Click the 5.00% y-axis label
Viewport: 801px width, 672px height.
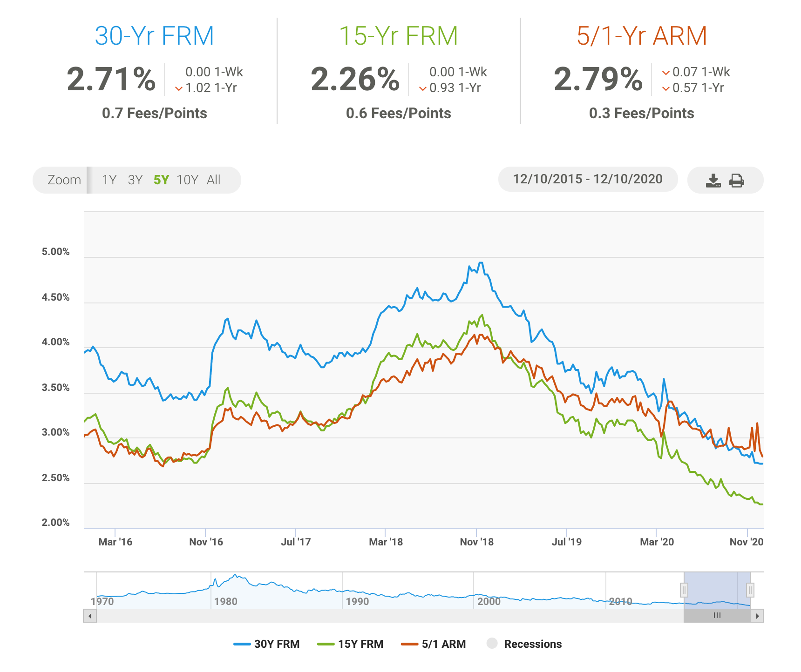[x=55, y=252]
